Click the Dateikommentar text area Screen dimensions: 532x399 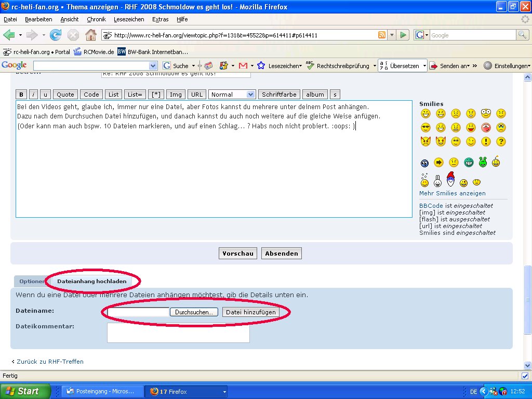pos(179,333)
